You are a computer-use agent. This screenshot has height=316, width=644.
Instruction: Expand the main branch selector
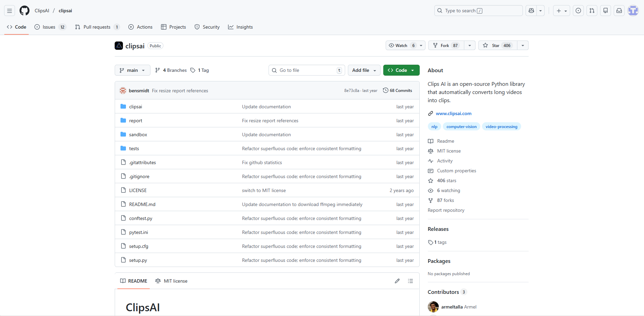[132, 70]
